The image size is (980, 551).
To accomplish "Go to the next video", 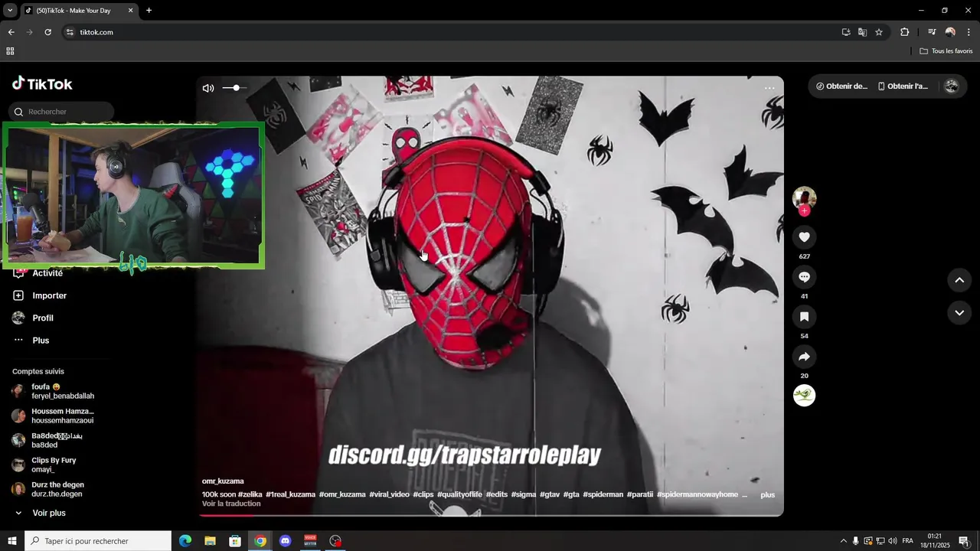I will 959,312.
